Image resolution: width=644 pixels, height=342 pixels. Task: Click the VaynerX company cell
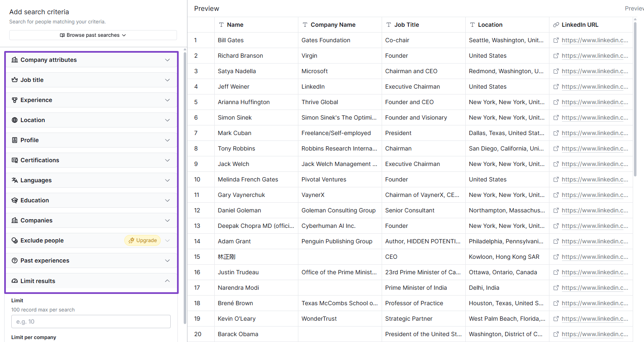pyautogui.click(x=340, y=195)
